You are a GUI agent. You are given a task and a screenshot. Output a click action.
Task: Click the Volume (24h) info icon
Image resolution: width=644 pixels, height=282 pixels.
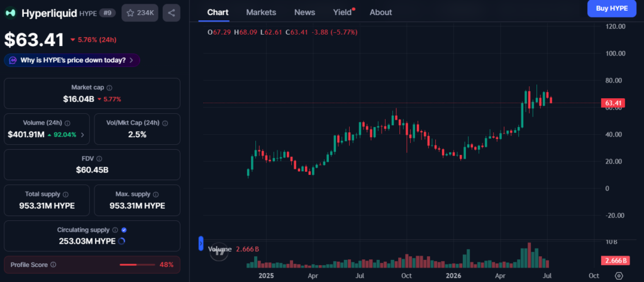67,123
